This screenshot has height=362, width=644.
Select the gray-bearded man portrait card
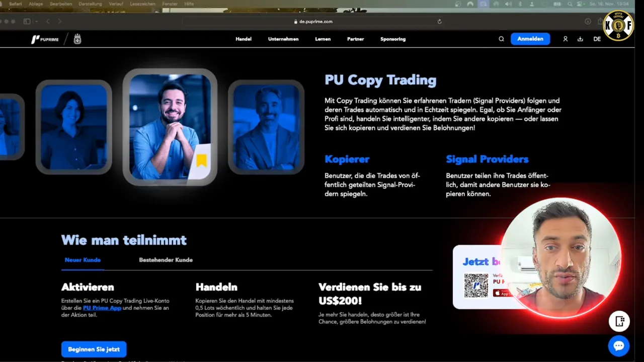[266, 127]
